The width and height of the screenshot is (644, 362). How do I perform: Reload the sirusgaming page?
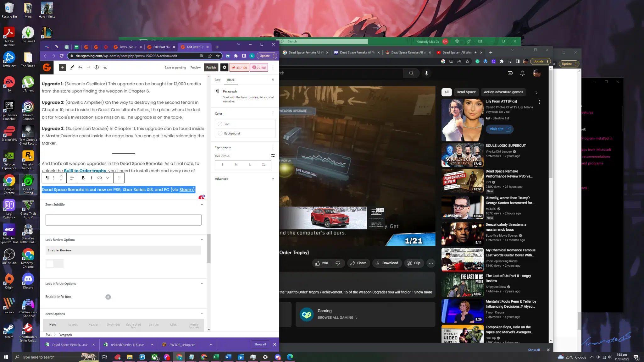62,56
